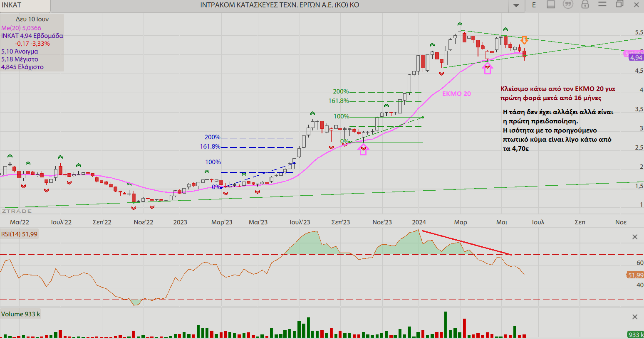The image size is (644, 339).
Task: Click the blue 0% Fibonacci label
Action: click(216, 187)
